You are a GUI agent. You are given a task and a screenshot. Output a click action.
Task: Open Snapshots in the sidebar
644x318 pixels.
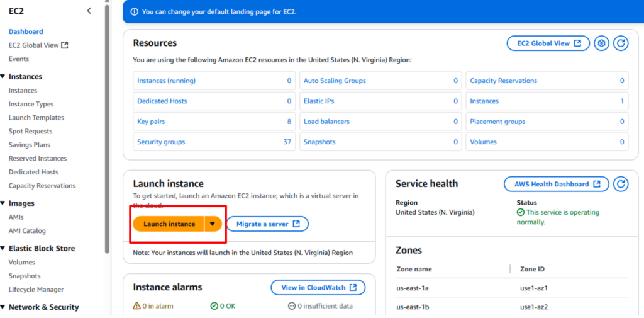coord(25,276)
